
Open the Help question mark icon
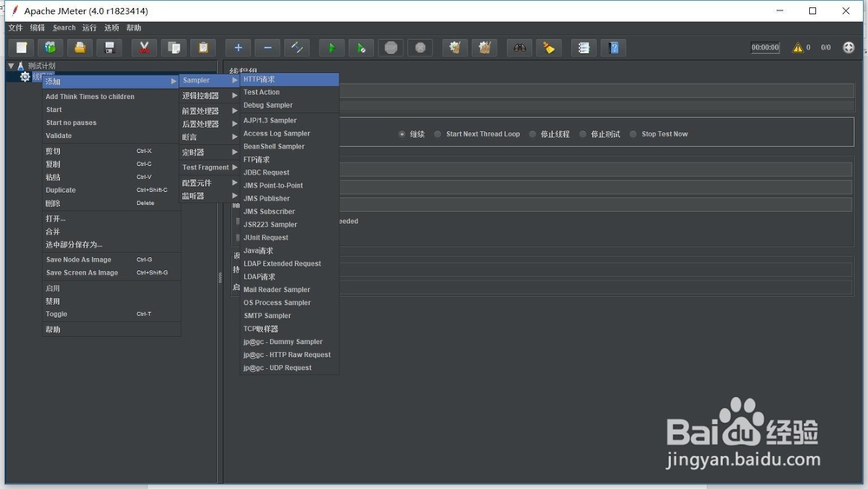pyautogui.click(x=614, y=48)
